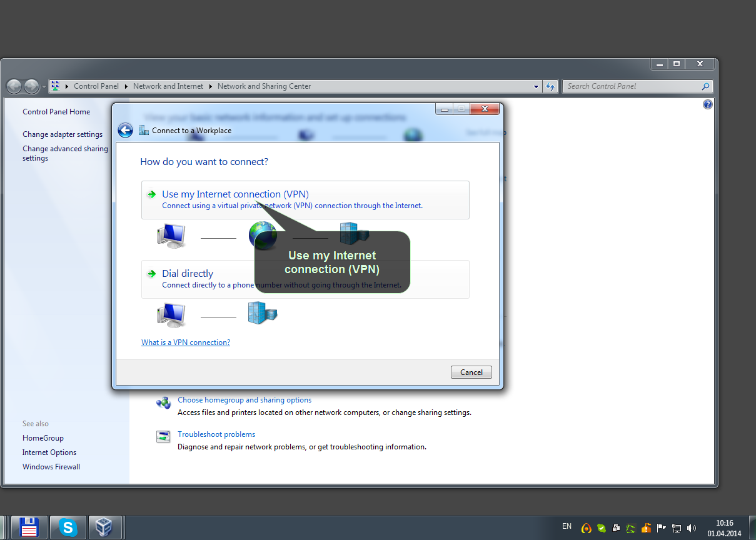Open the network tray icon
The image size is (756, 540).
[x=677, y=528]
